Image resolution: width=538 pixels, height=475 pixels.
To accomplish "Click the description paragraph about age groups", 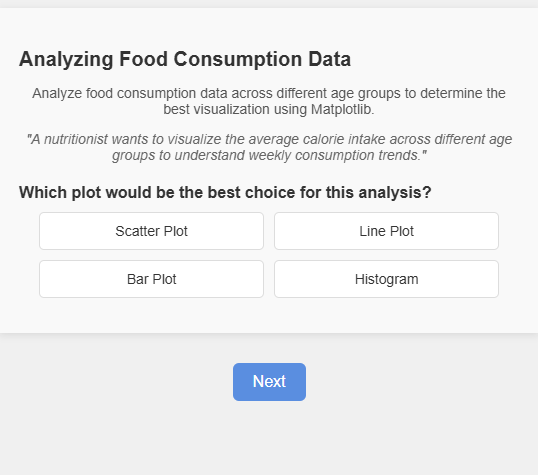I will 269,101.
